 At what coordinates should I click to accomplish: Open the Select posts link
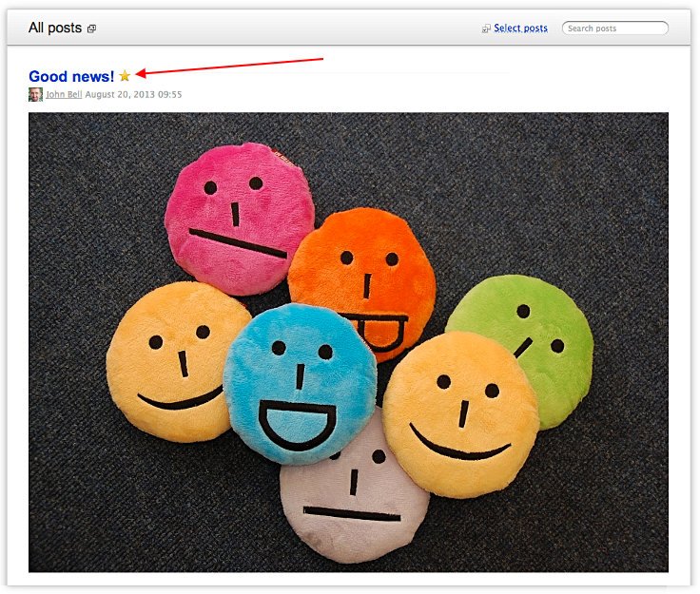[520, 29]
